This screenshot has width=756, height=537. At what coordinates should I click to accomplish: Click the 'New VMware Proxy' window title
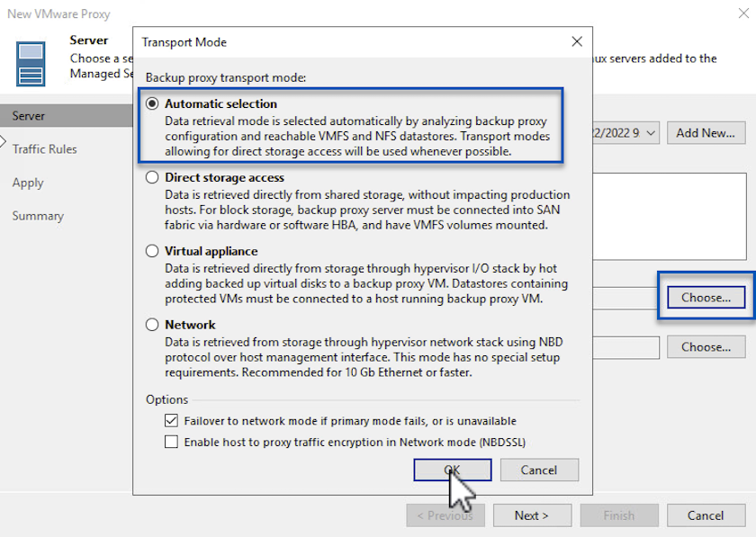click(58, 14)
